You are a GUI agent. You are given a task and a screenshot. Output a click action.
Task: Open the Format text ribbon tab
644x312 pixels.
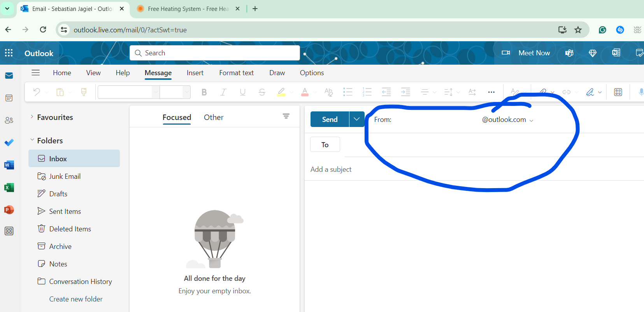click(x=236, y=73)
